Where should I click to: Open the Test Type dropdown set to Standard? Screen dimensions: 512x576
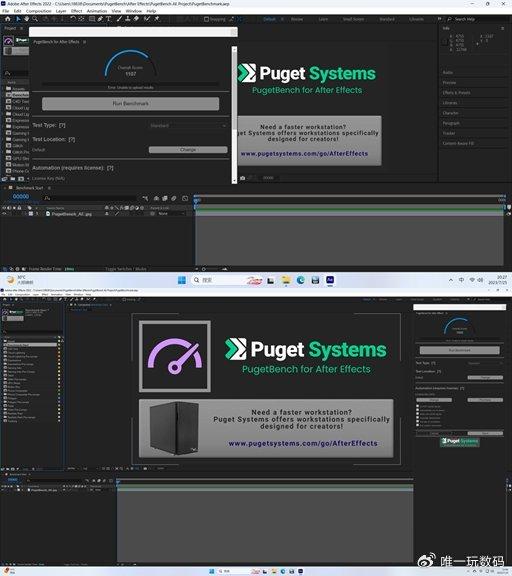click(x=188, y=126)
